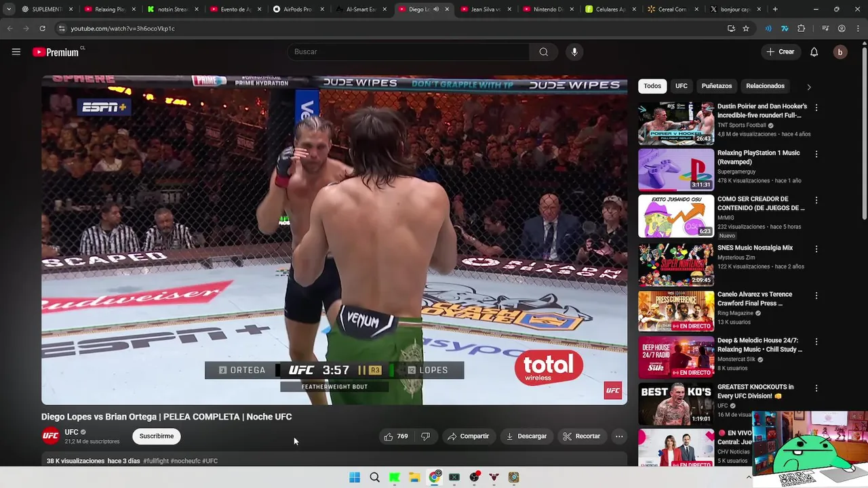Open File Explorer from taskbar
868x488 pixels.
coord(414,477)
